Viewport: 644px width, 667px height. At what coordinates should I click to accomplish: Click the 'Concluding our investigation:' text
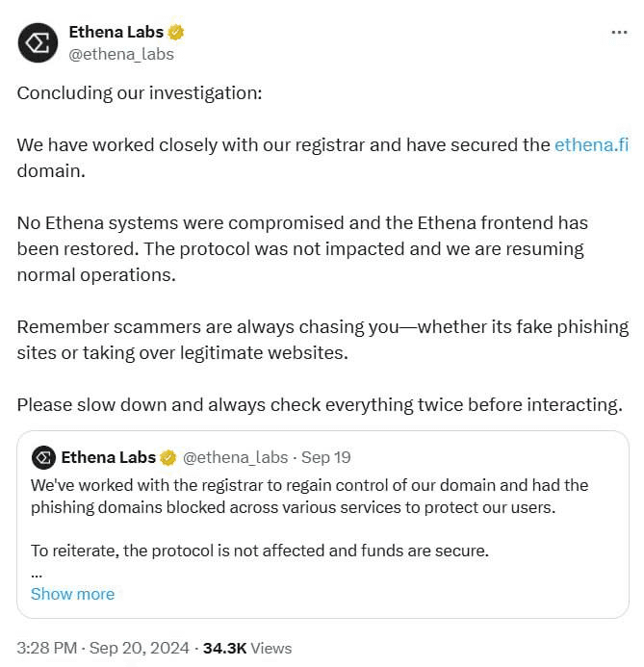pos(140,93)
